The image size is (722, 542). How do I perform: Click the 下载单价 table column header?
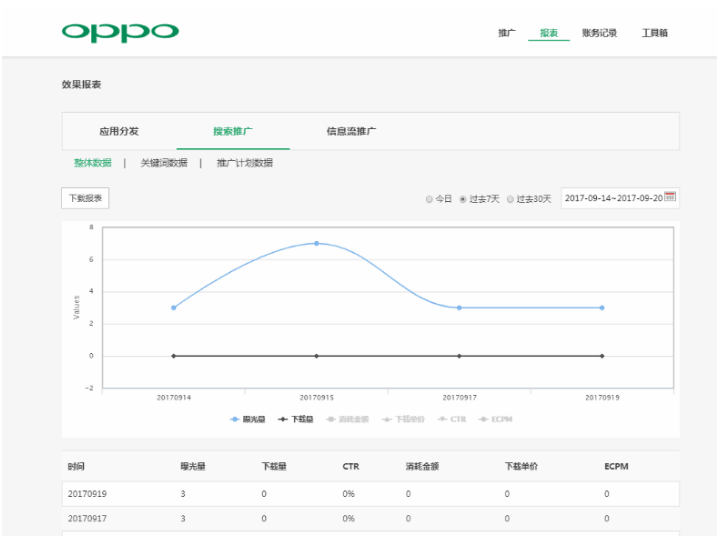(521, 466)
